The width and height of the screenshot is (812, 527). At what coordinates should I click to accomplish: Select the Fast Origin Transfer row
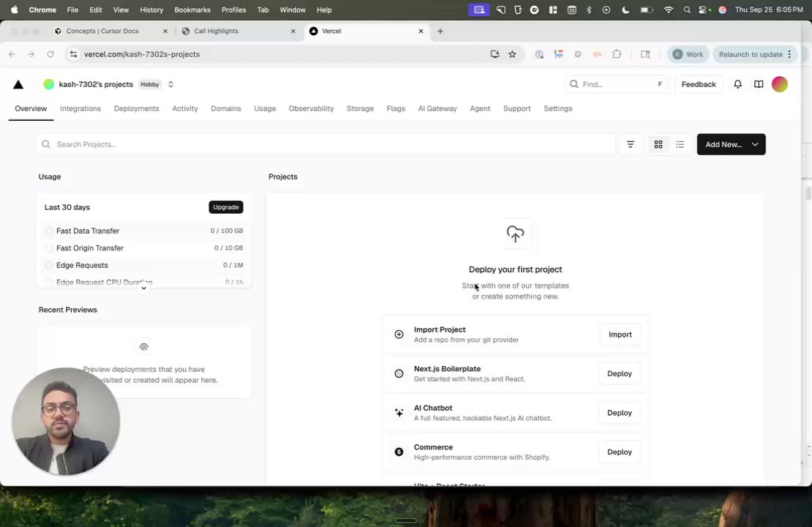(x=144, y=248)
